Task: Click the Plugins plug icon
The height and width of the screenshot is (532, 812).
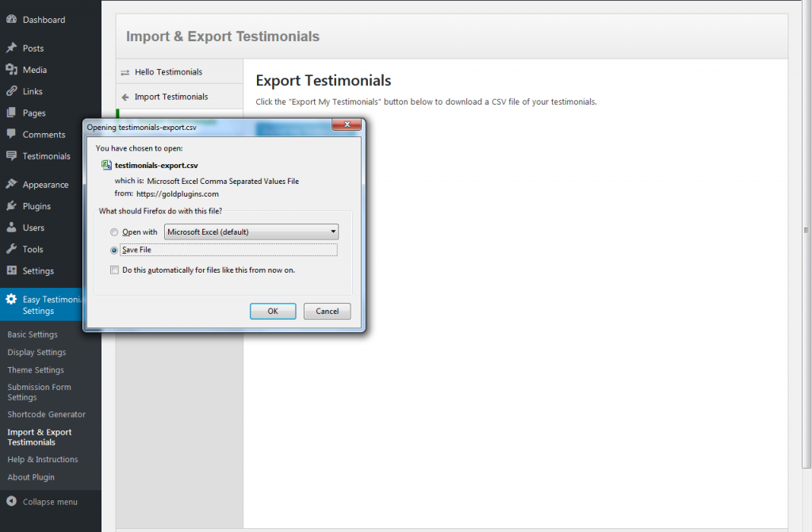Action: coord(11,206)
